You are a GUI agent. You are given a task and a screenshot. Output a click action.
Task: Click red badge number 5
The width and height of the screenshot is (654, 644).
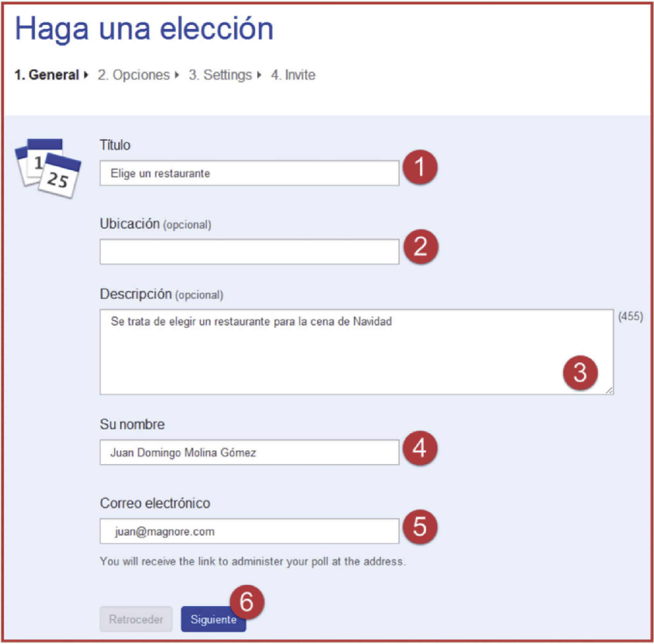[x=420, y=527]
